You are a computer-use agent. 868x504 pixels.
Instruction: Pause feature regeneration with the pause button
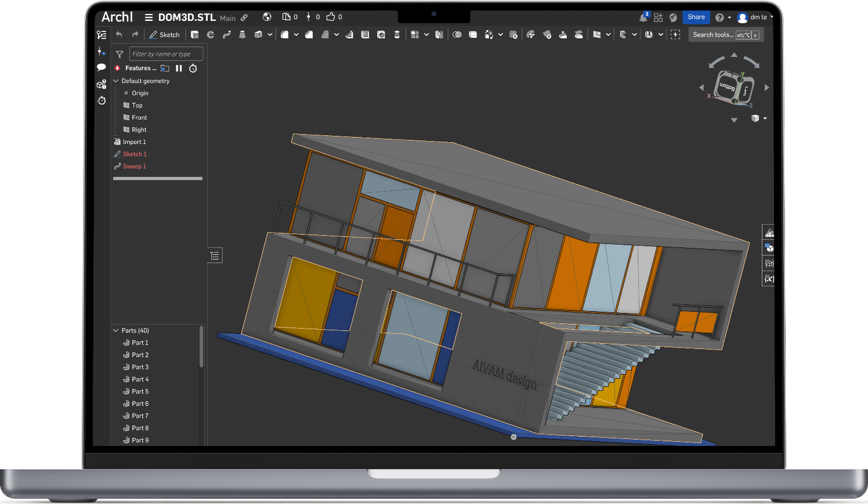click(179, 69)
